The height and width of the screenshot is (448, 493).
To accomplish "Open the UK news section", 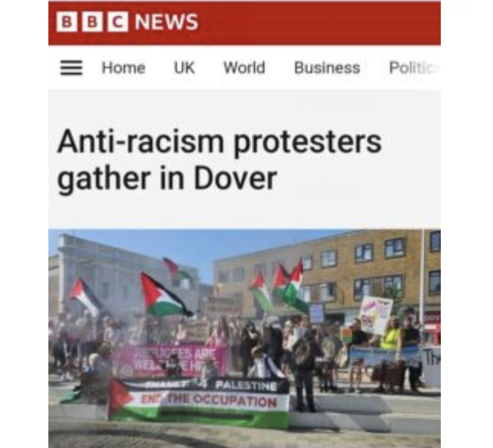I will tap(184, 68).
